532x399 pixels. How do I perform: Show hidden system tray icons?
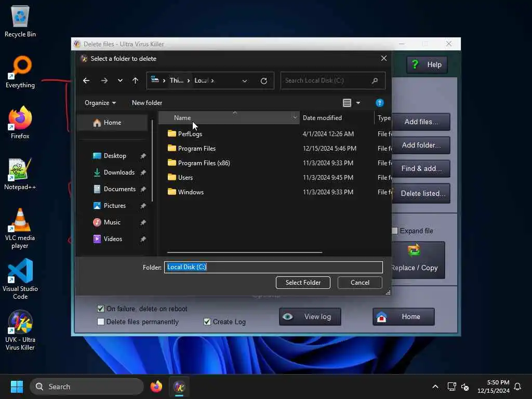(x=435, y=387)
